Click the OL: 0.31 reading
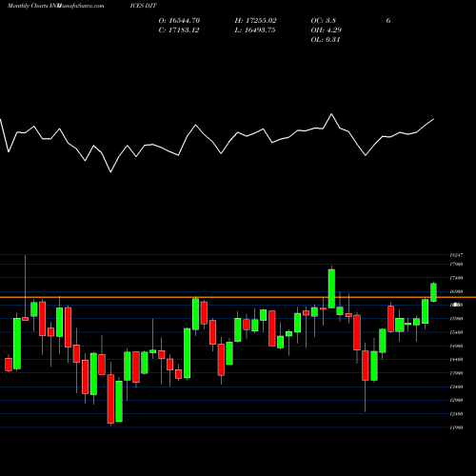476x476 pixels. (x=326, y=40)
